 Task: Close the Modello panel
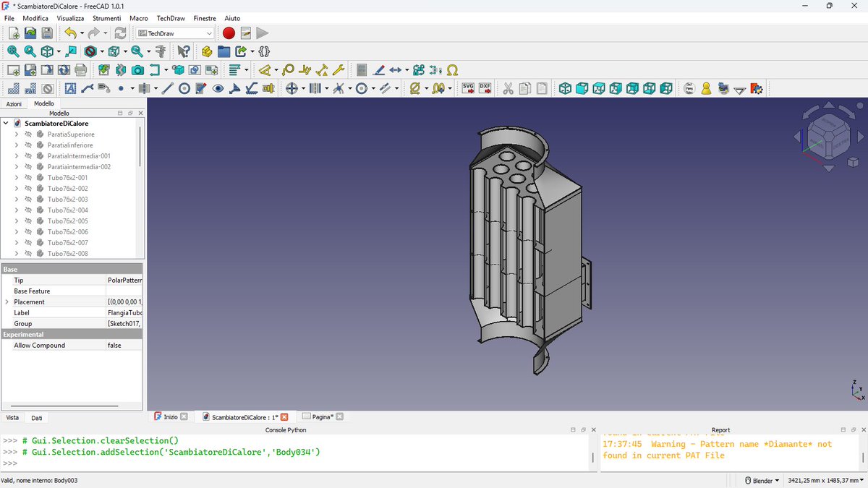pos(140,114)
